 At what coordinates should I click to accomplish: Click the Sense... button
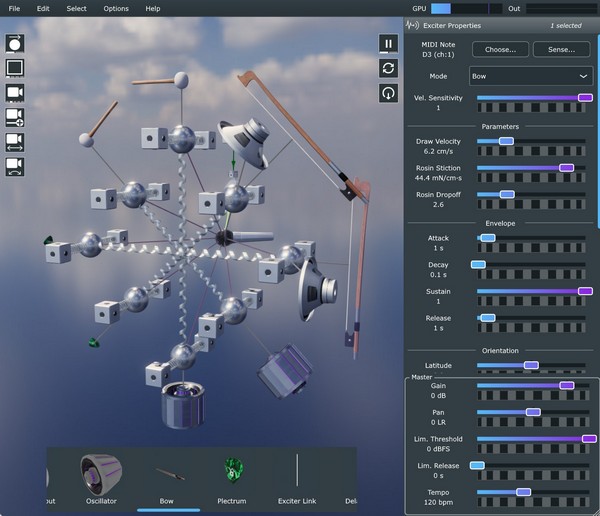point(561,49)
